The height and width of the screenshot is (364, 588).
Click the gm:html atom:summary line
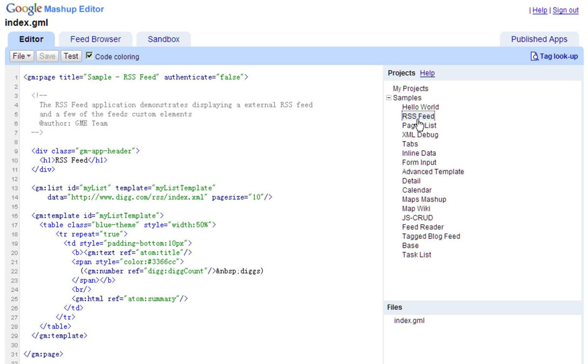[130, 299]
